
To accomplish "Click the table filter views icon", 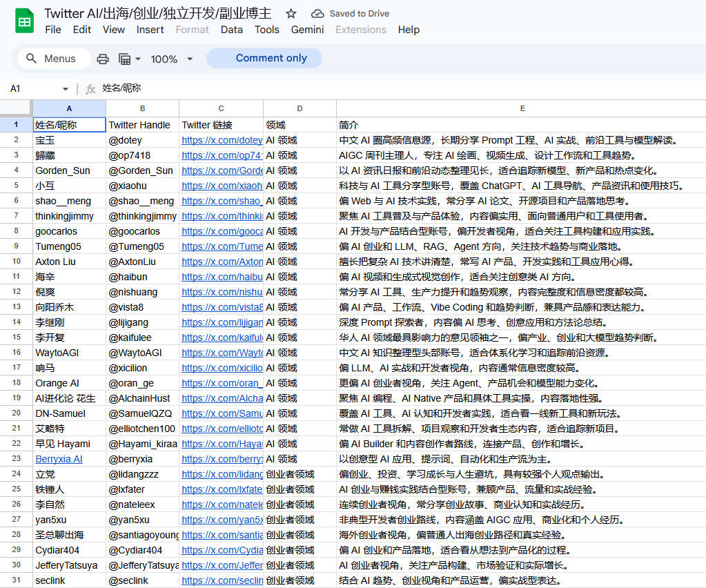I will pyautogui.click(x=125, y=59).
